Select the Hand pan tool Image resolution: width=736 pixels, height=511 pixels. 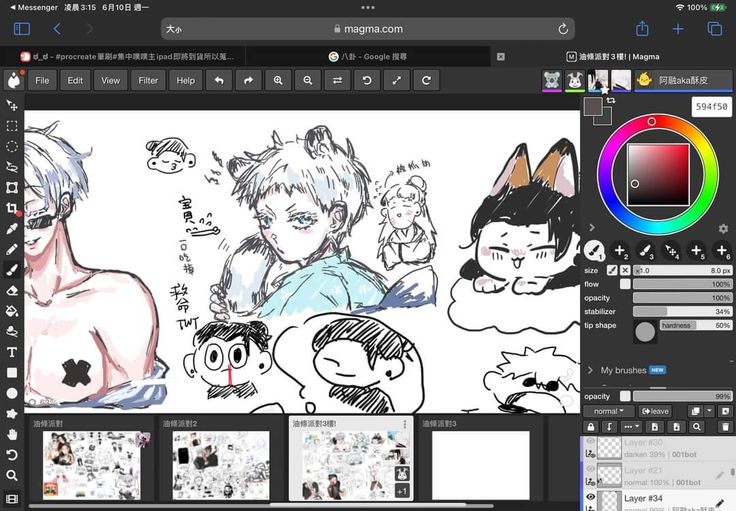pyautogui.click(x=12, y=435)
